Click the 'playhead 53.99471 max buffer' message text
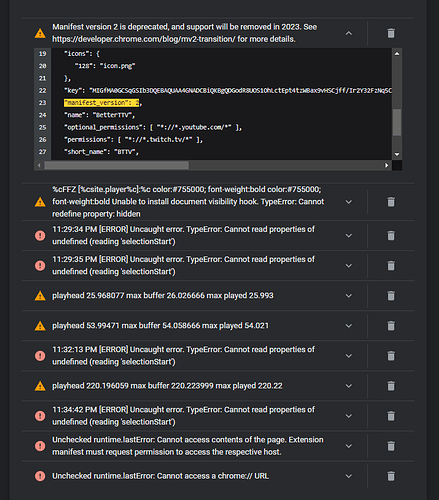 (160, 326)
